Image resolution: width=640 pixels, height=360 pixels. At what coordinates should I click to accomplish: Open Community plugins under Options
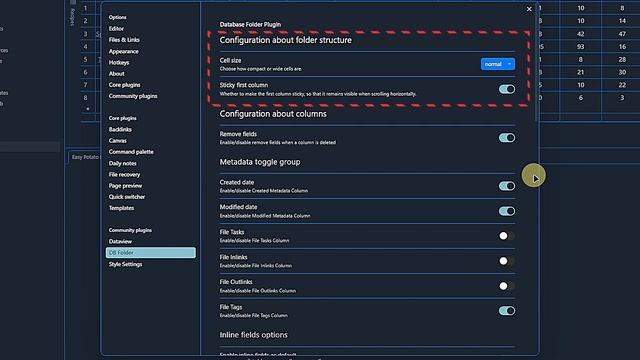[x=133, y=96]
